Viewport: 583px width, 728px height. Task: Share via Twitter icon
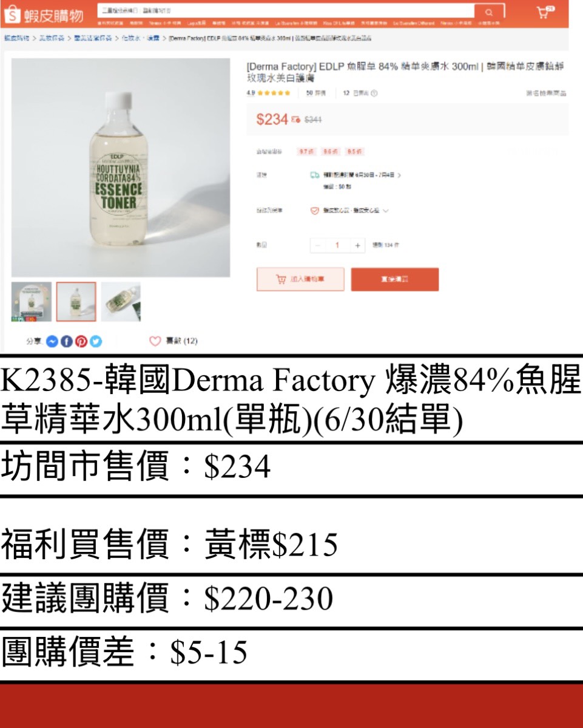[x=95, y=341]
